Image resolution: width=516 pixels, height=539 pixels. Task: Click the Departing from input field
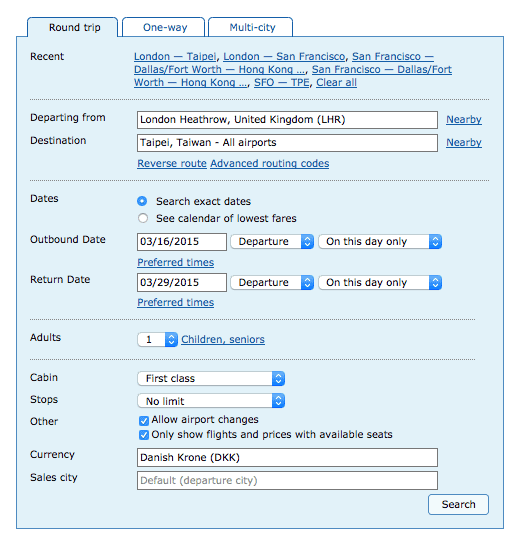point(287,120)
